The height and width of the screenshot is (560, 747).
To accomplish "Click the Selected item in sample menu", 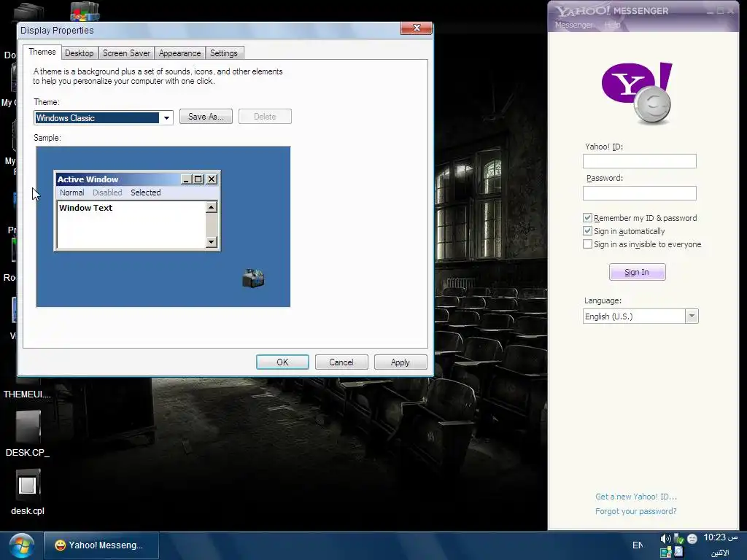I will point(146,192).
